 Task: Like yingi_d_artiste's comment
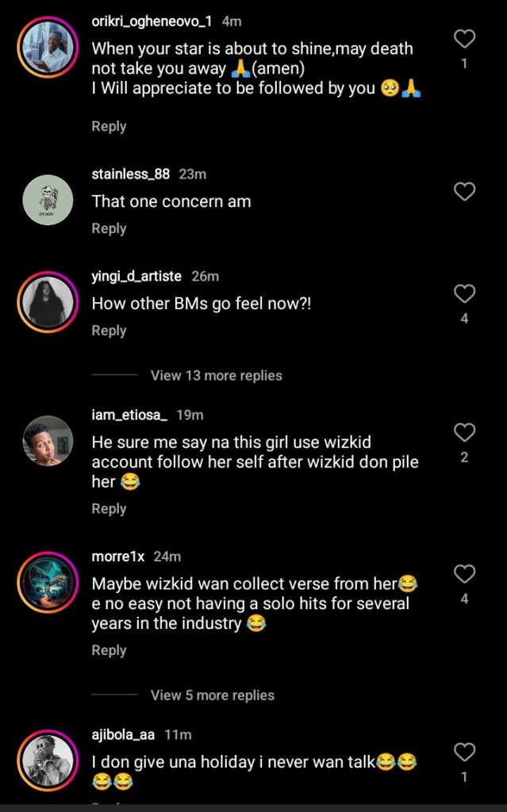click(x=463, y=292)
